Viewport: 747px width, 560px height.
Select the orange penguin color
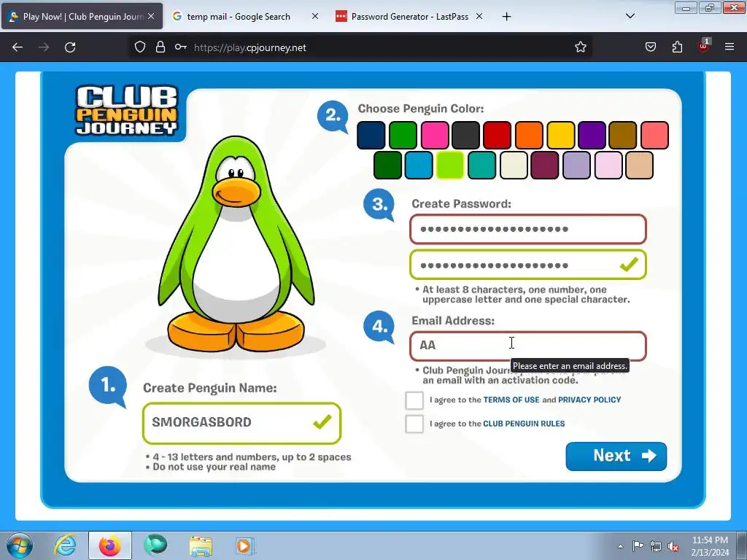(x=529, y=135)
